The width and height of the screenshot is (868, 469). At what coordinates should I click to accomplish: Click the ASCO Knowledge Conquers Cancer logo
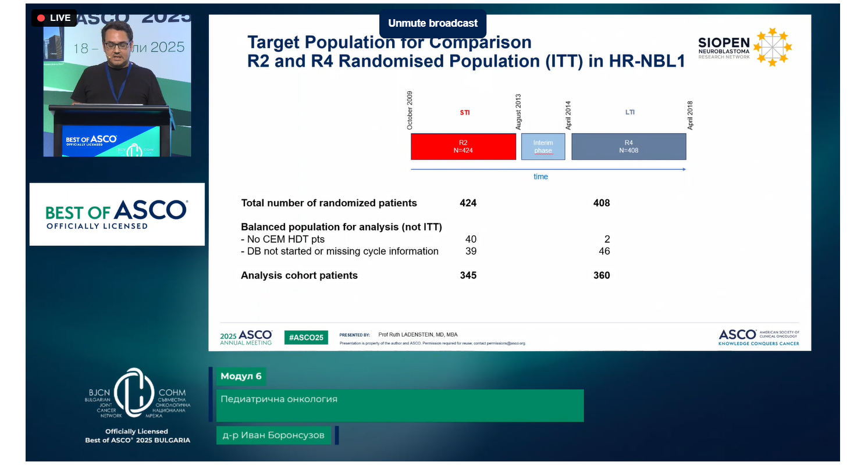pos(759,338)
